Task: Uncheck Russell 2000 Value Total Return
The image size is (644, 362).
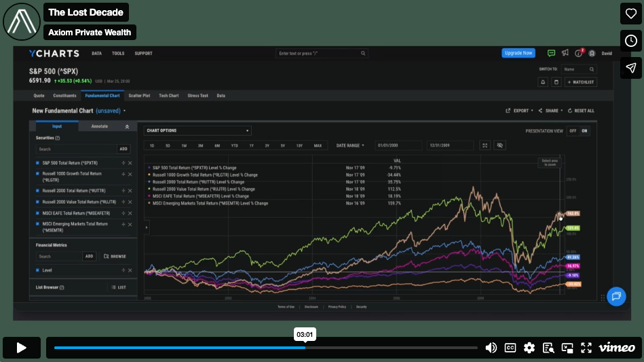Action: pyautogui.click(x=38, y=202)
